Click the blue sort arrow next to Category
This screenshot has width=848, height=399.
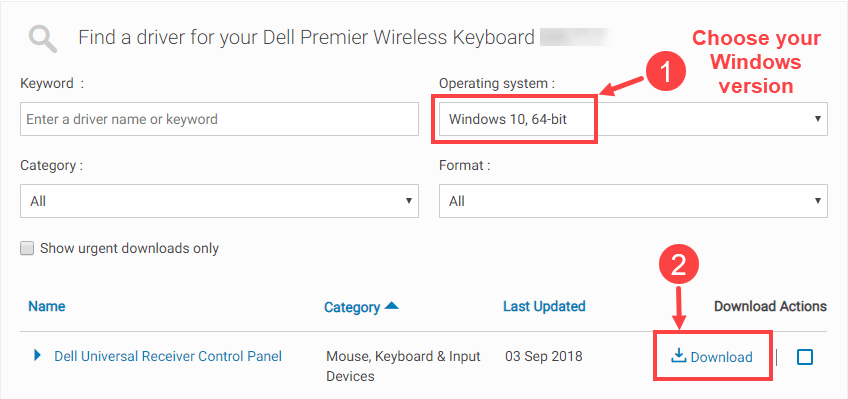click(x=392, y=306)
